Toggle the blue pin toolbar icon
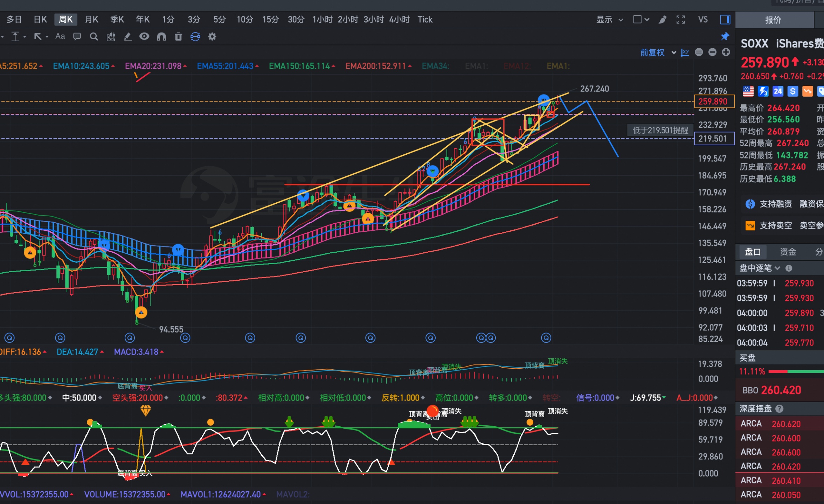This screenshot has height=504, width=824. [x=725, y=36]
